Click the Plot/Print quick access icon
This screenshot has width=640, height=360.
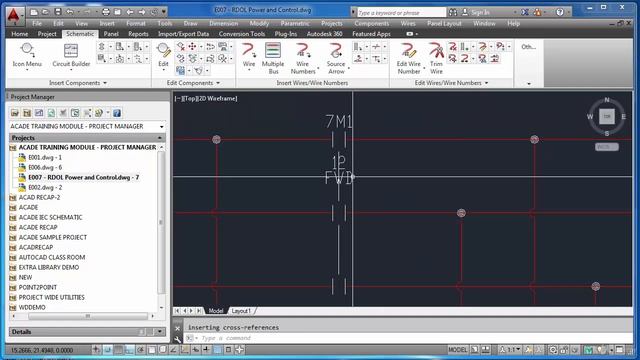tap(106, 12)
